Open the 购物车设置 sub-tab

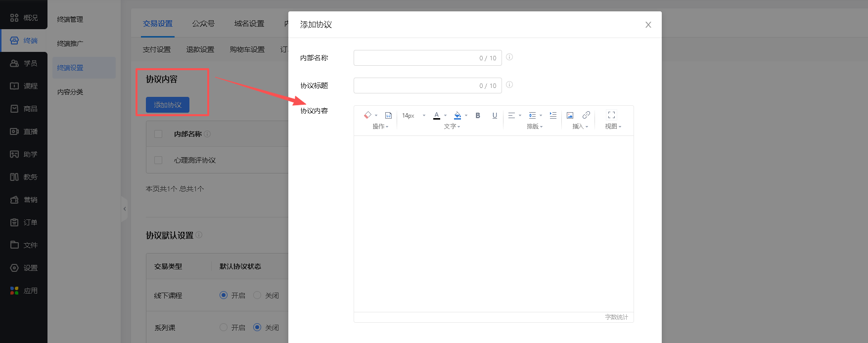[247, 49]
